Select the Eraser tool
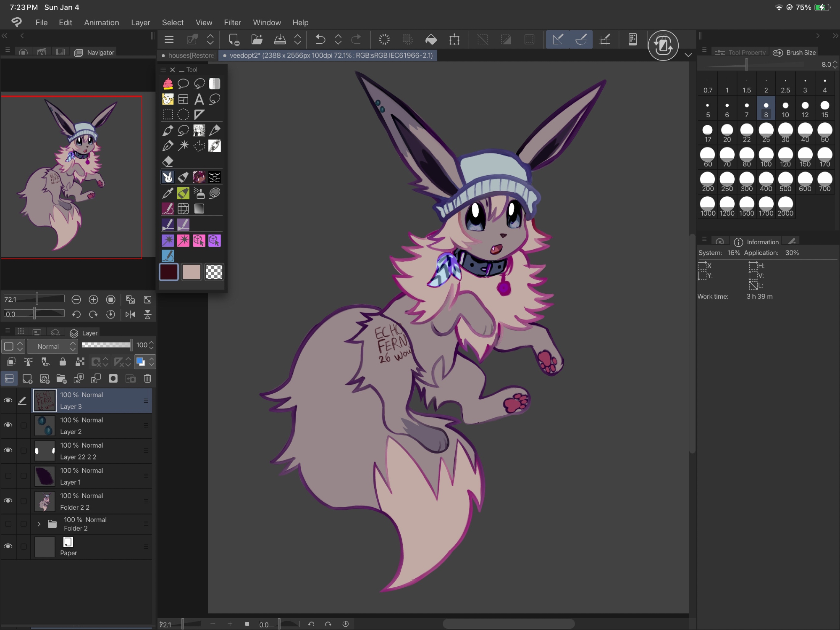The width and height of the screenshot is (840, 630). pos(168,161)
